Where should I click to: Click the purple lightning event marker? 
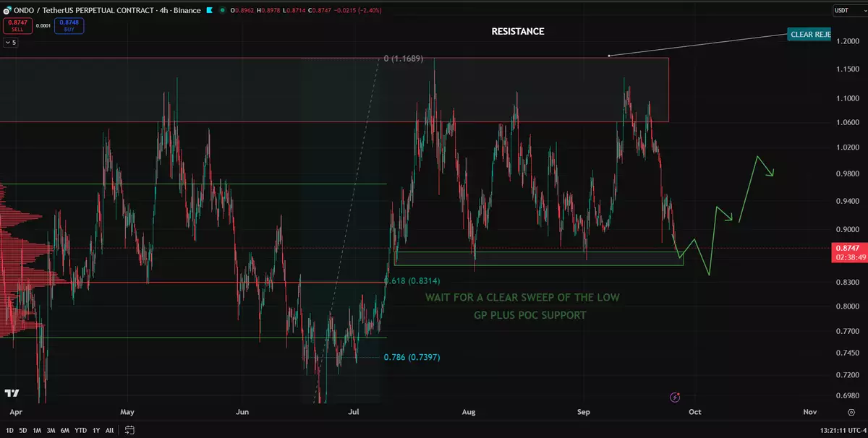click(675, 397)
